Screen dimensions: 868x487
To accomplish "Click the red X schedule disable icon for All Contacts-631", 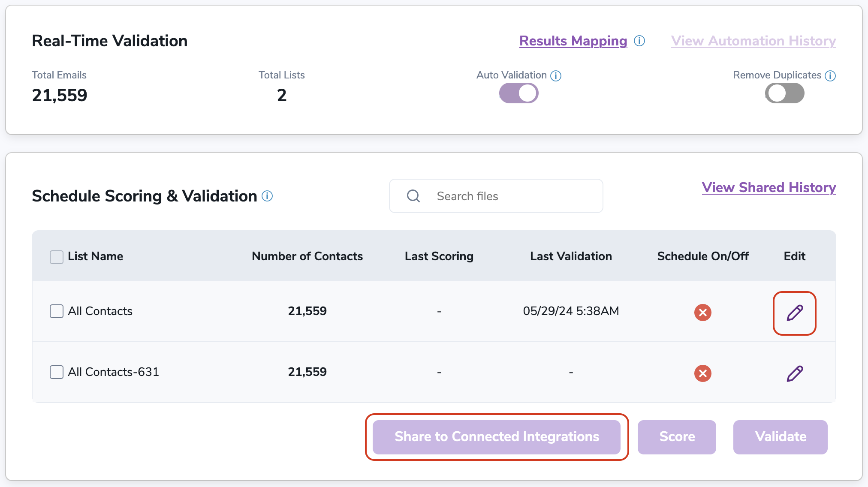I will 703,373.
